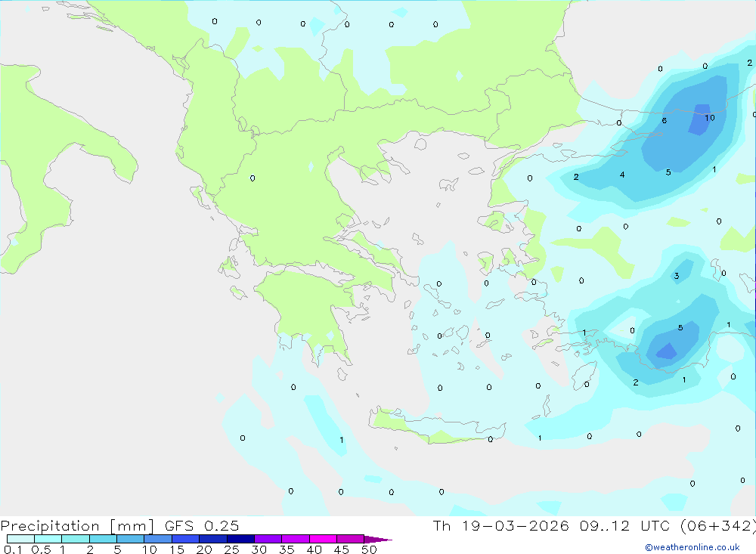Select the "4" precipitation value on the map
The height and width of the screenshot is (554, 756).
tap(622, 175)
